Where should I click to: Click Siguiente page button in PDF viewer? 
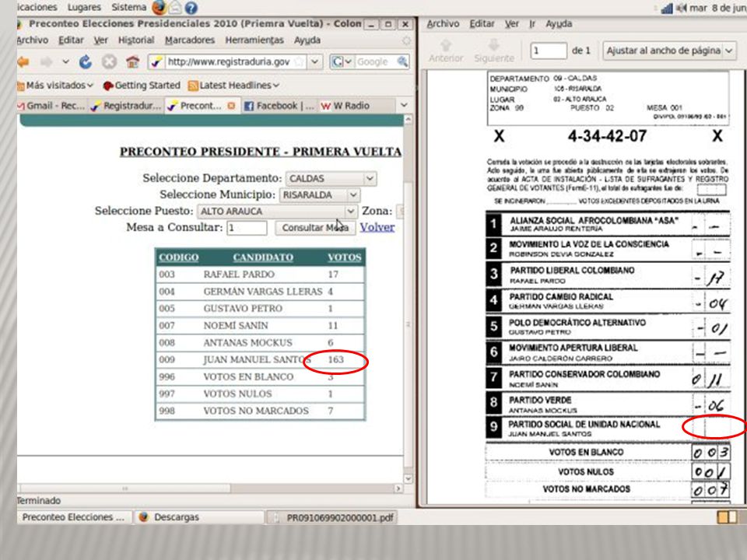[494, 51]
